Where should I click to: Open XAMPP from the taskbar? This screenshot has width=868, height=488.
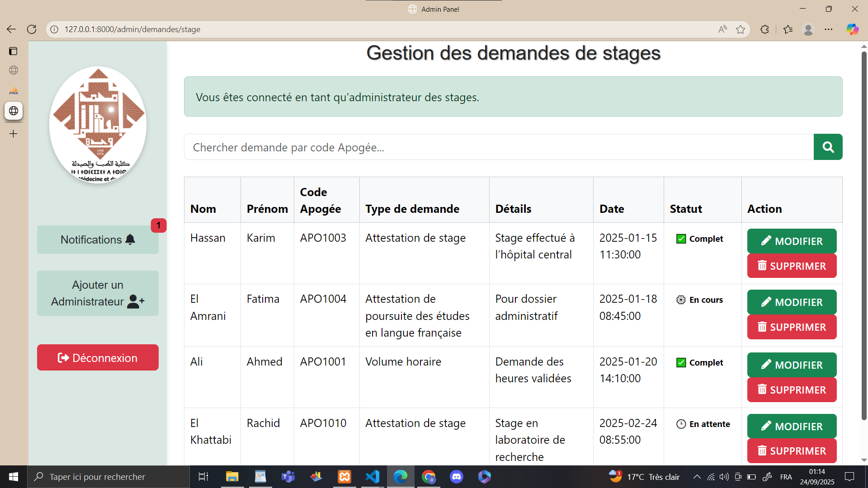click(x=344, y=477)
